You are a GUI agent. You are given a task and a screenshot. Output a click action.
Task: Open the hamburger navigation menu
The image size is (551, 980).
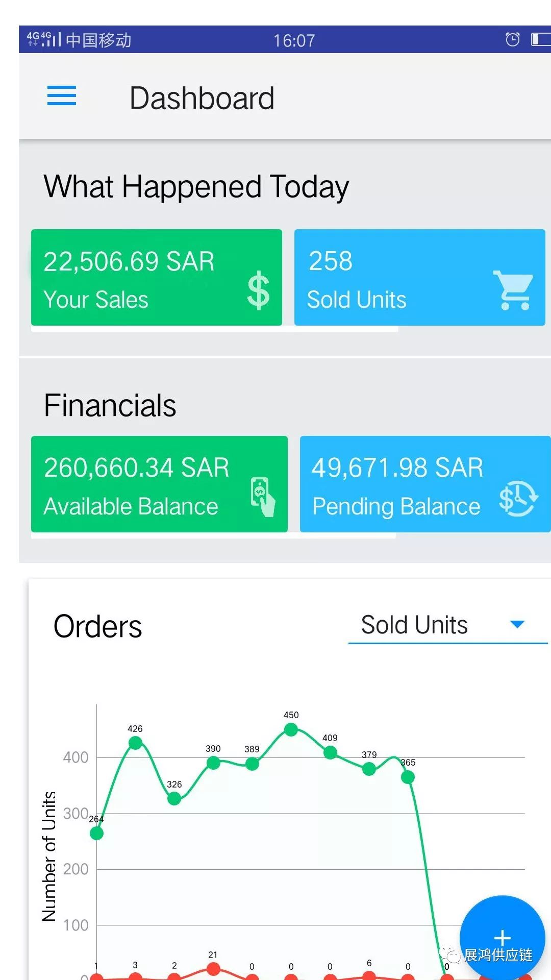pyautogui.click(x=62, y=96)
